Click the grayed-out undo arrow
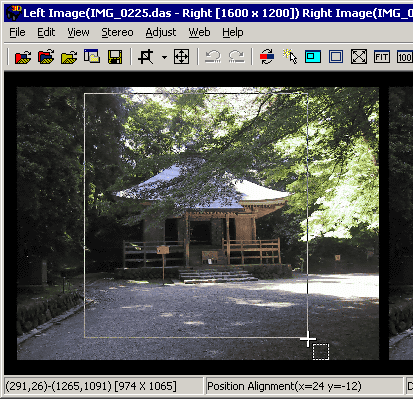The width and height of the screenshot is (413, 399). click(213, 57)
